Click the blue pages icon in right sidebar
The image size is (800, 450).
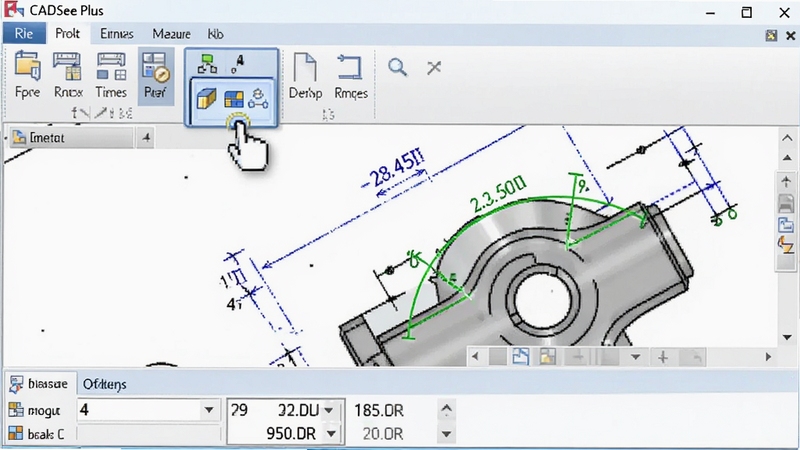coord(786,224)
